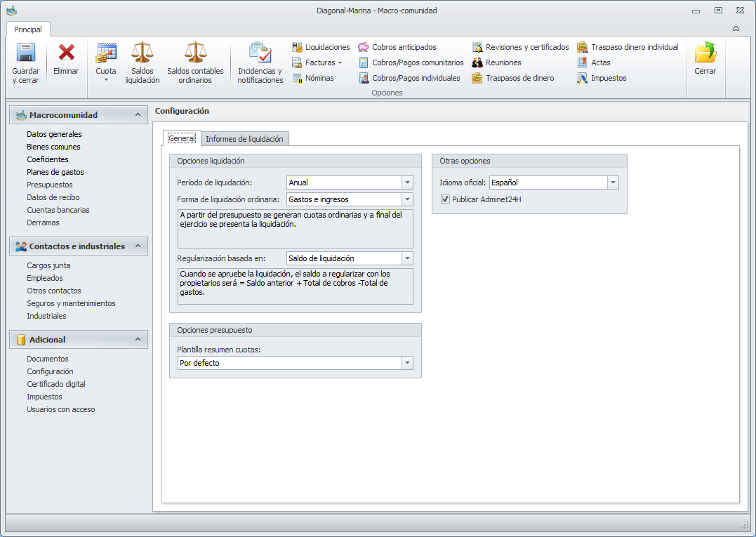The height and width of the screenshot is (537, 756).
Task: Open the Cuota calendar icon
Action: pyautogui.click(x=105, y=53)
